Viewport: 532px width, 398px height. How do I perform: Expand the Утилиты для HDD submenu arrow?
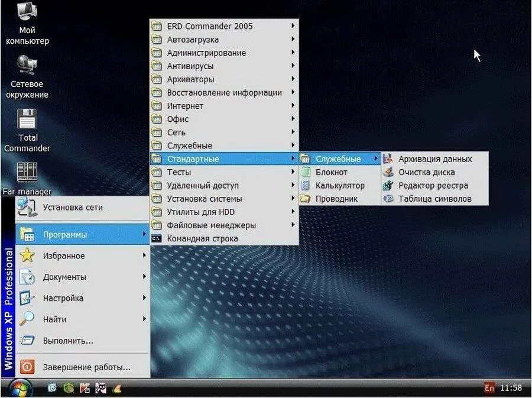[x=293, y=211]
